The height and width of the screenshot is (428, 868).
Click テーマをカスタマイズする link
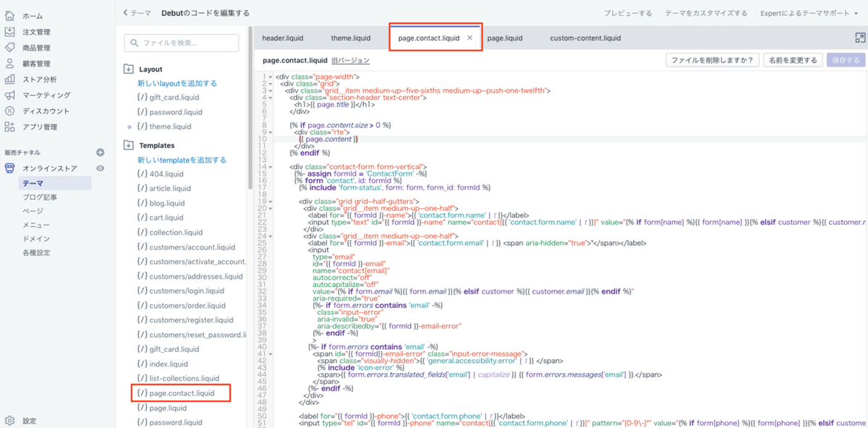tap(706, 13)
